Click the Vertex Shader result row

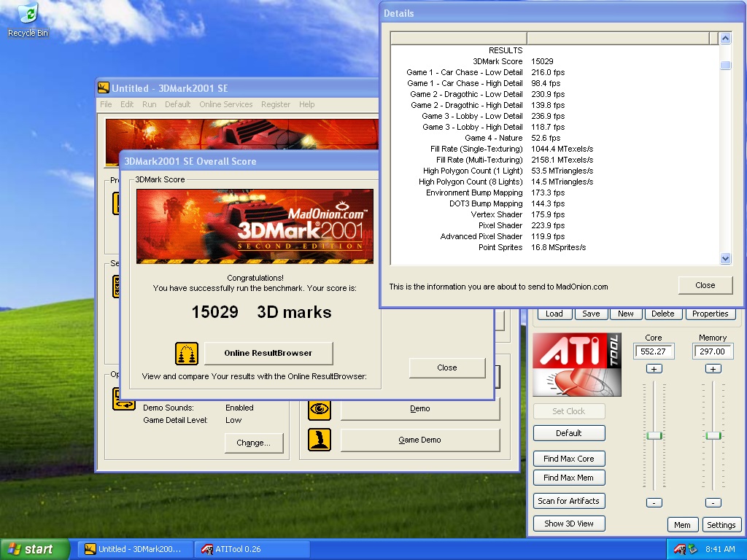[554, 215]
